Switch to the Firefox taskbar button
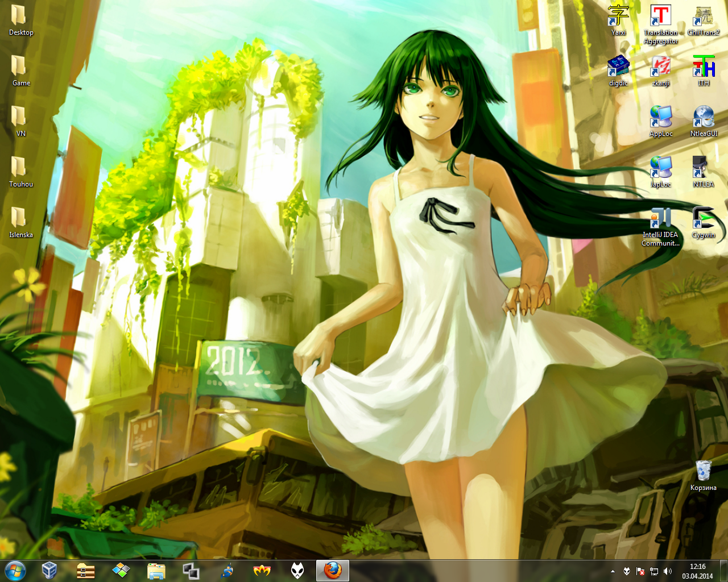The height and width of the screenshot is (582, 728). [333, 570]
